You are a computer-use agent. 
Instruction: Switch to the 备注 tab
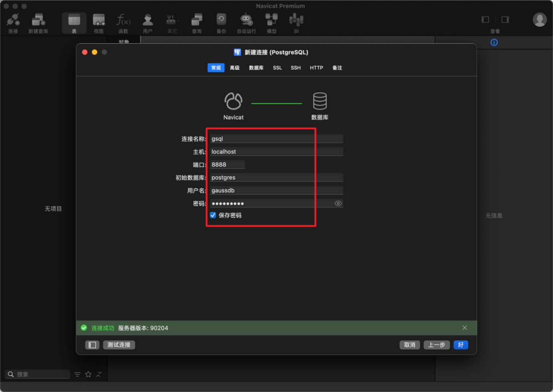coord(337,68)
